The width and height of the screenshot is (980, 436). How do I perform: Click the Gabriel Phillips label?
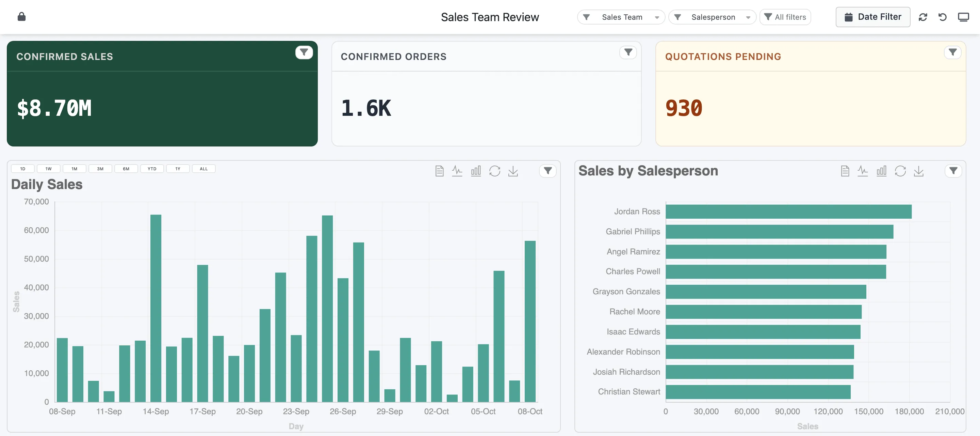tap(633, 232)
